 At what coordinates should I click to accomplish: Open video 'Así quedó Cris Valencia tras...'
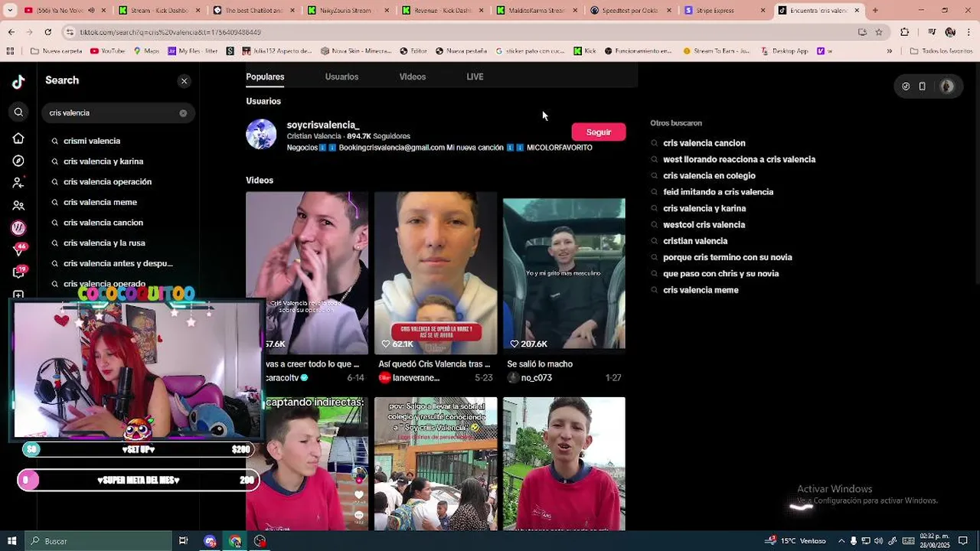click(436, 272)
